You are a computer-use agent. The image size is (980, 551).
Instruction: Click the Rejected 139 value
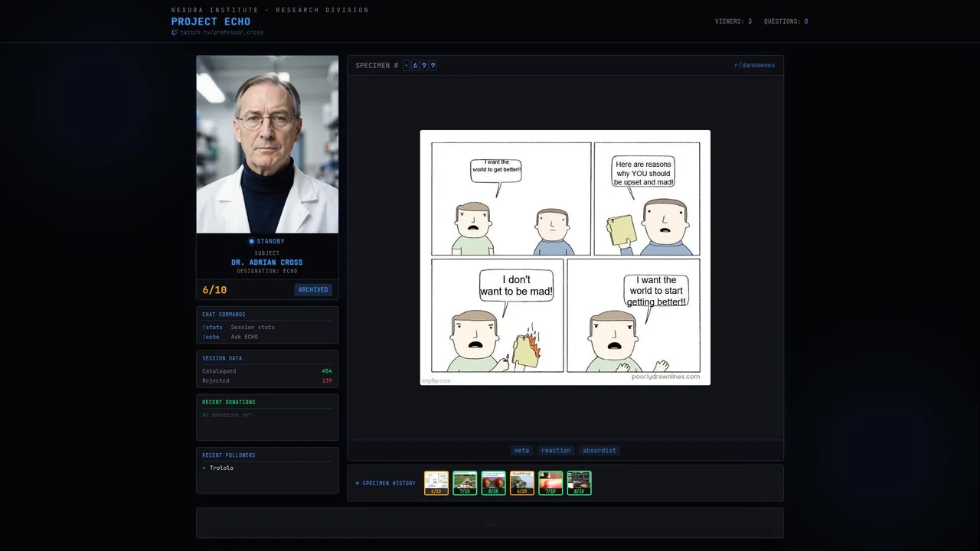[327, 380]
